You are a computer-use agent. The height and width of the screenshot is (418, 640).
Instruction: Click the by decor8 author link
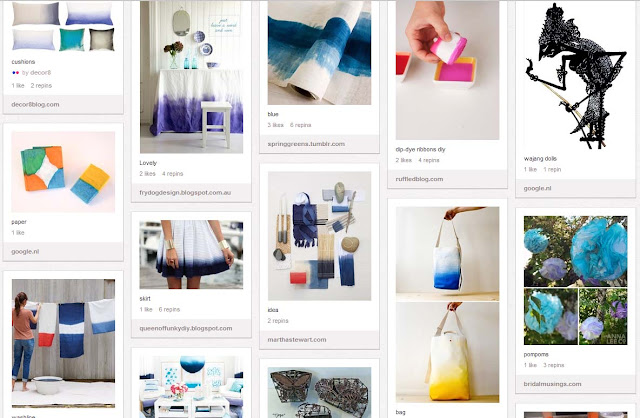(36, 73)
